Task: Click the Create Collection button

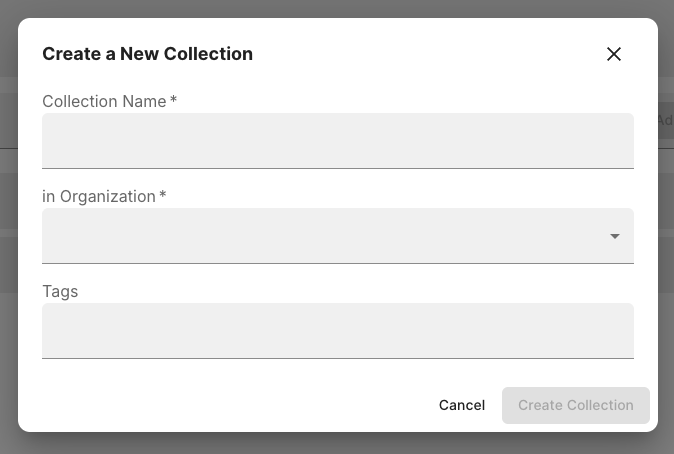Action: [575, 405]
